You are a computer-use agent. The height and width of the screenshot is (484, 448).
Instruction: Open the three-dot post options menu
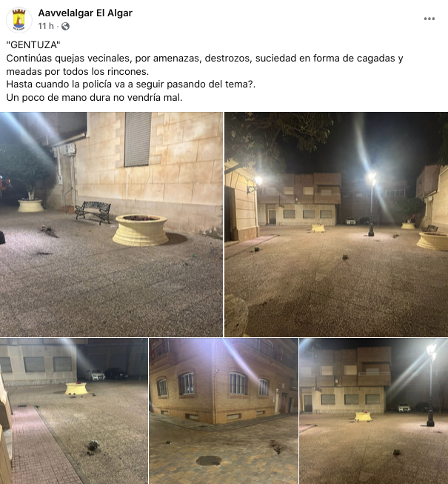click(x=429, y=19)
